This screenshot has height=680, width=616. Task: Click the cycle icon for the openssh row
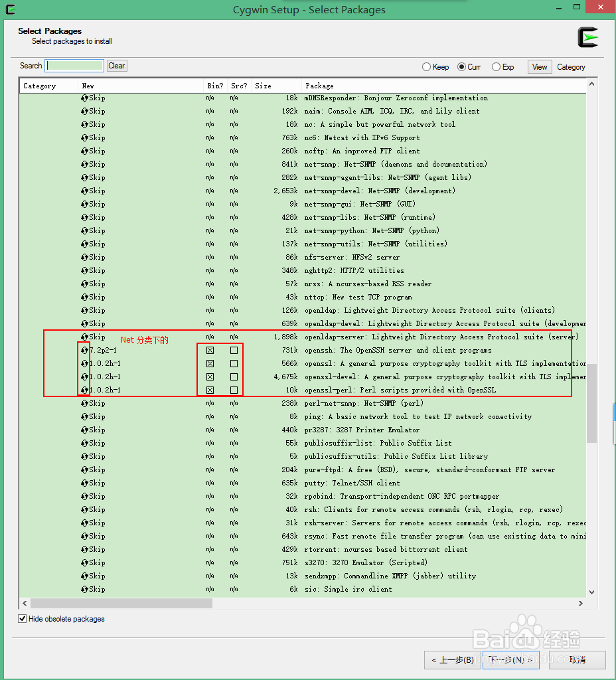(84, 350)
